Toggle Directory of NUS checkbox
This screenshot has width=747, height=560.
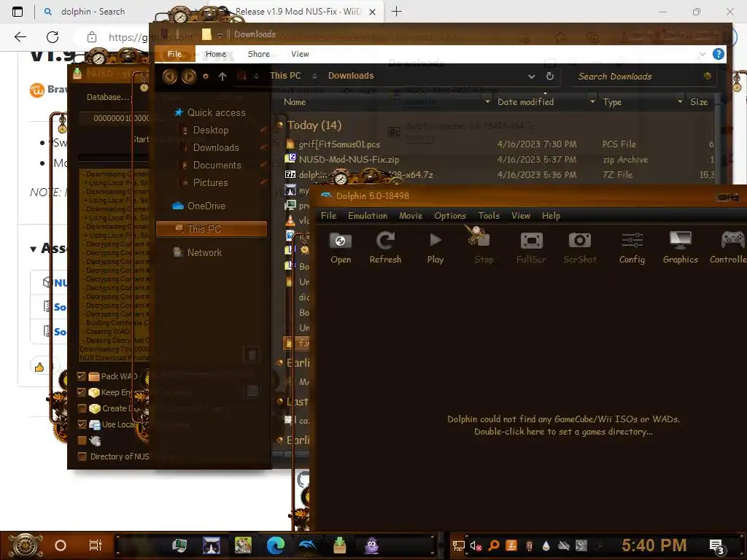82,456
